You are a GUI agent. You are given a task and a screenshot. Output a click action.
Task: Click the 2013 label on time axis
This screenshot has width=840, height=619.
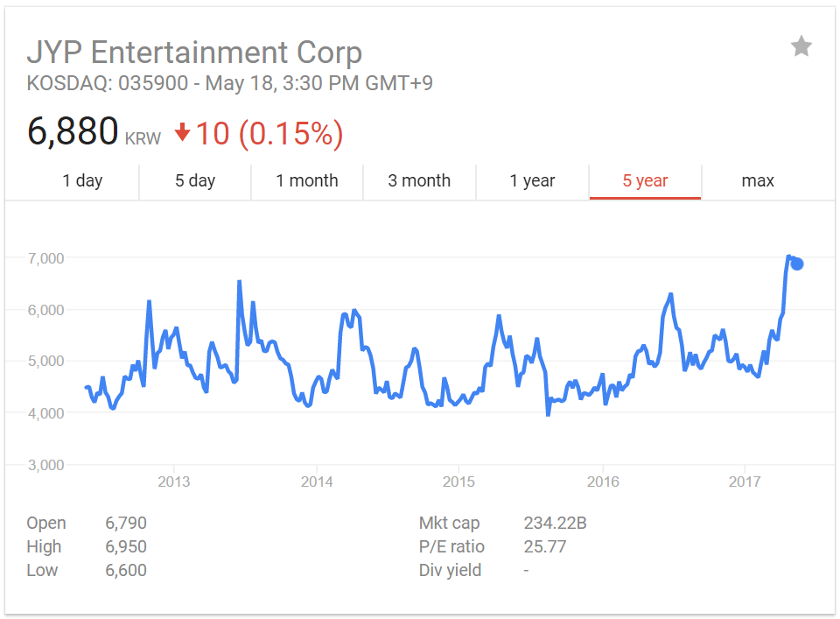coord(173,482)
